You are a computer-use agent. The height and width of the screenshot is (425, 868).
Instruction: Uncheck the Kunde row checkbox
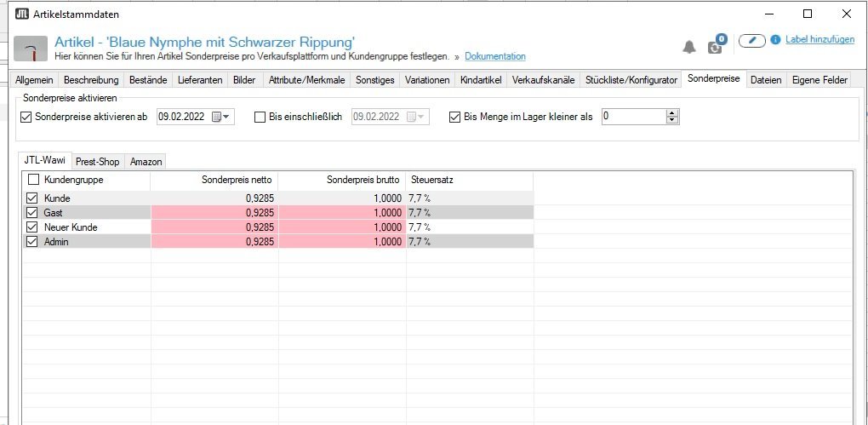[x=32, y=198]
